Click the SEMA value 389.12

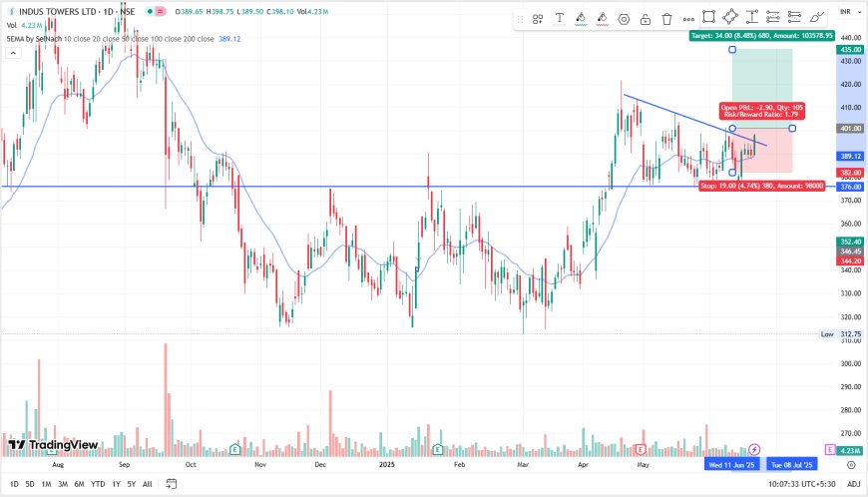tap(229, 39)
